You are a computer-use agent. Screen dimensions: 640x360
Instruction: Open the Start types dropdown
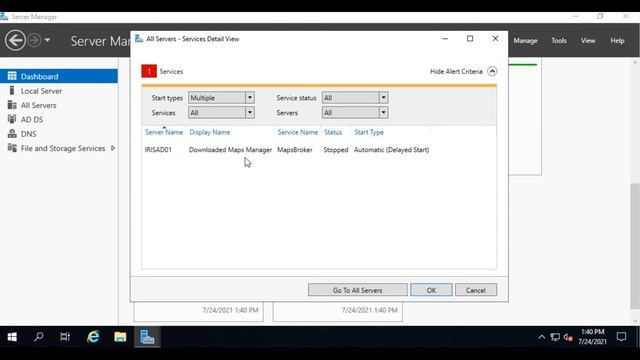221,98
